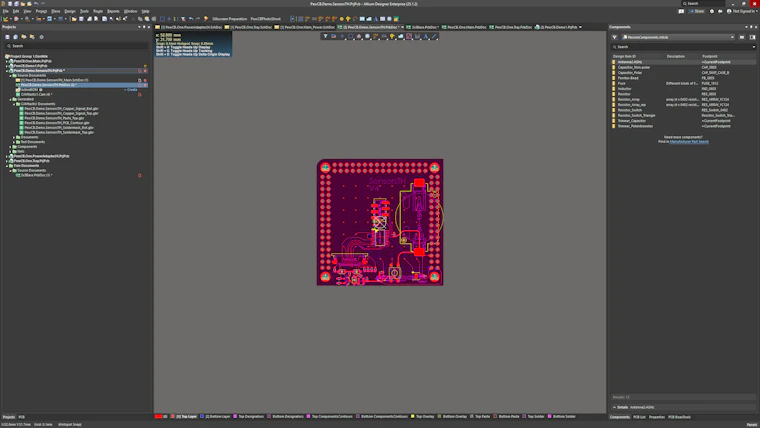Click the Redo arrow in the title bar
Viewport: 760px width, 428px height.
(43, 3)
